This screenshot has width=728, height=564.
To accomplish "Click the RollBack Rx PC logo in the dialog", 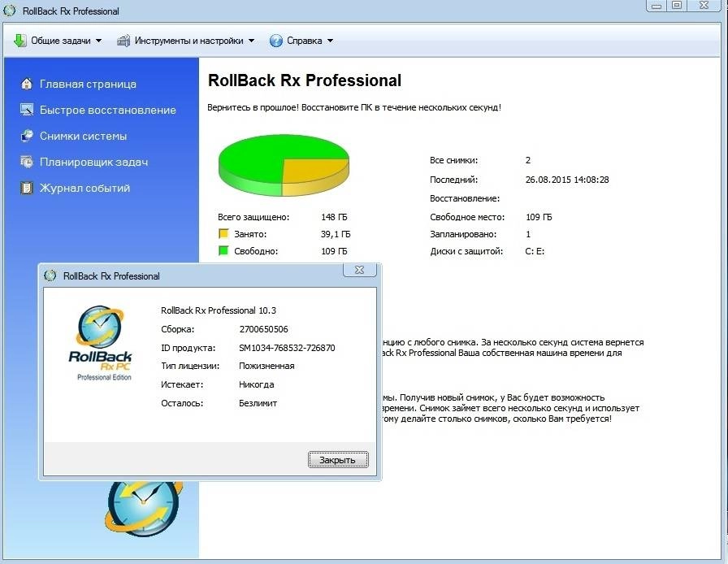I will pos(100,343).
